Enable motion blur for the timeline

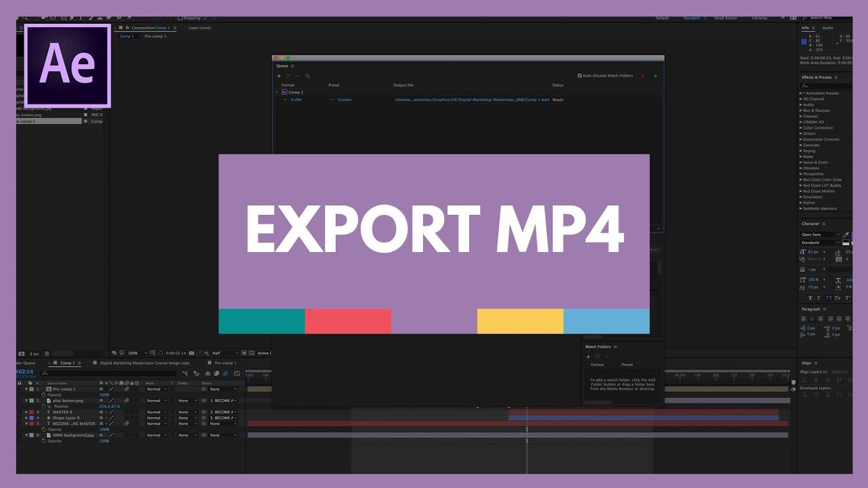pyautogui.click(x=225, y=373)
